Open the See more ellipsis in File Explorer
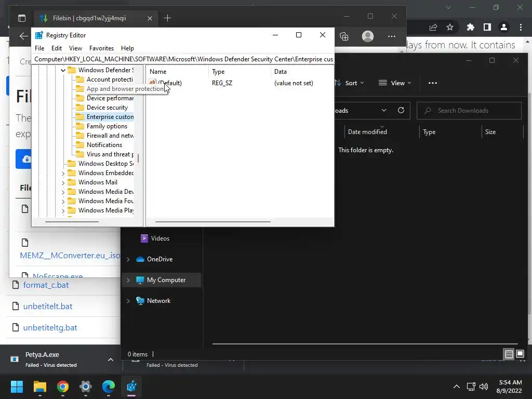The width and height of the screenshot is (532, 399). click(433, 83)
